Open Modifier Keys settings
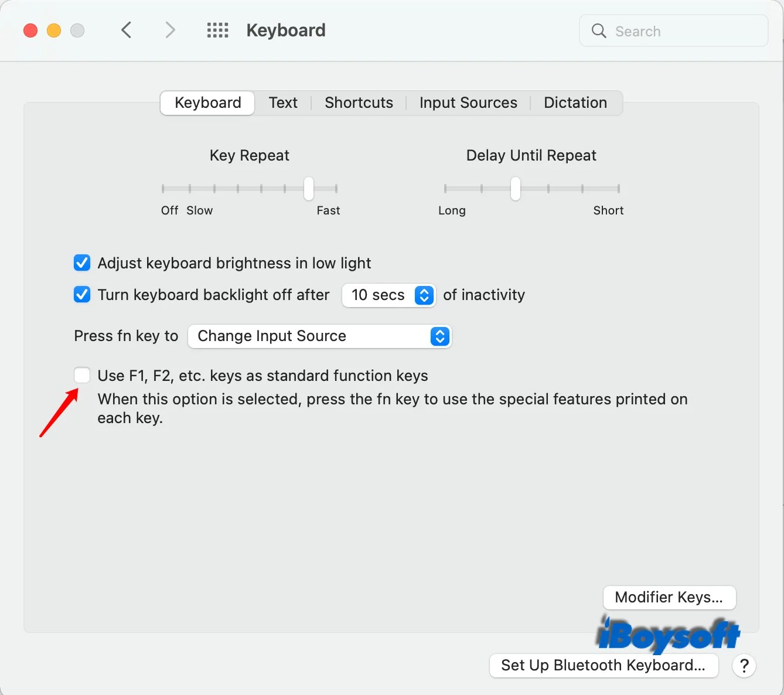Image resolution: width=784 pixels, height=695 pixels. coord(669,597)
